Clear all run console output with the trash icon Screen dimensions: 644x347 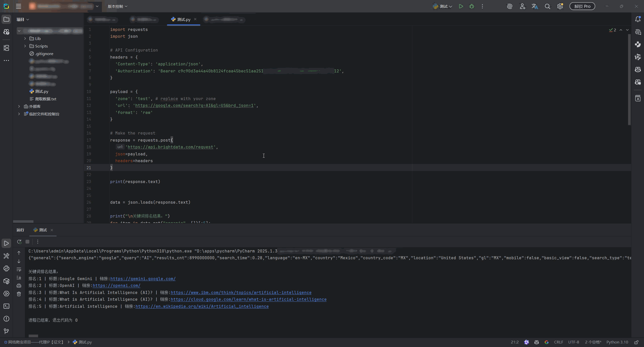click(19, 294)
